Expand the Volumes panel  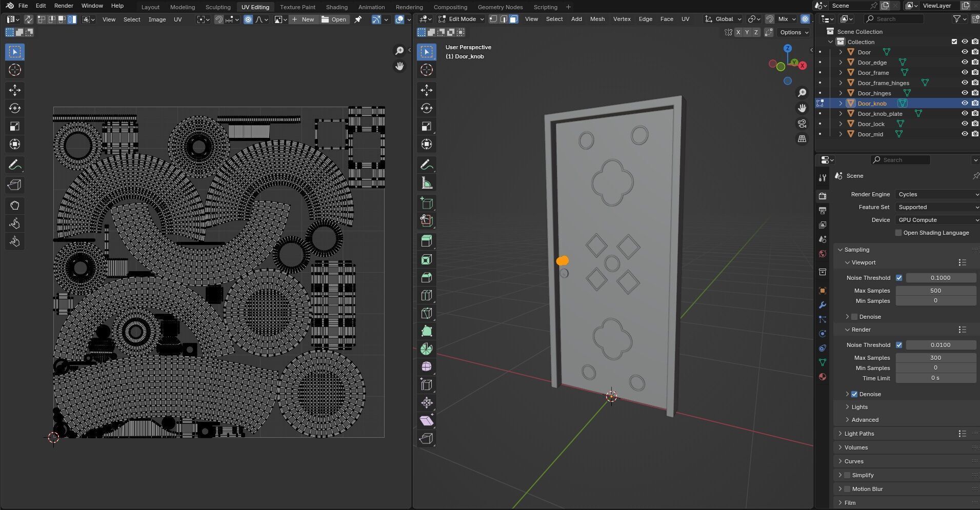point(856,447)
